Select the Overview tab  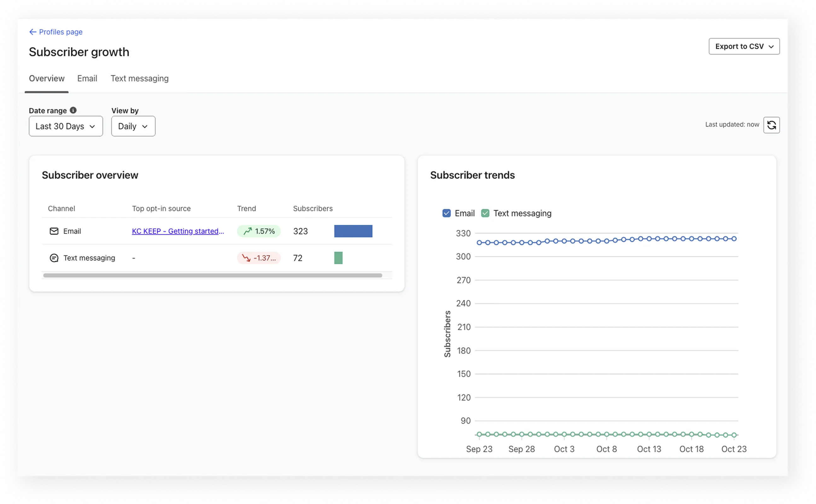pyautogui.click(x=47, y=78)
